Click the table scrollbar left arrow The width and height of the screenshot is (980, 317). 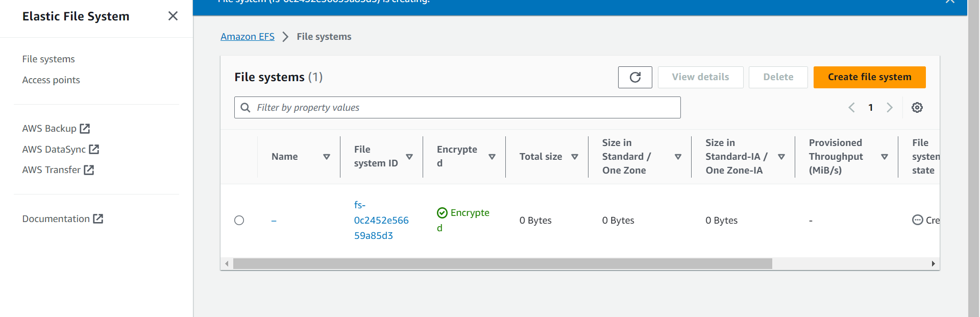[227, 264]
